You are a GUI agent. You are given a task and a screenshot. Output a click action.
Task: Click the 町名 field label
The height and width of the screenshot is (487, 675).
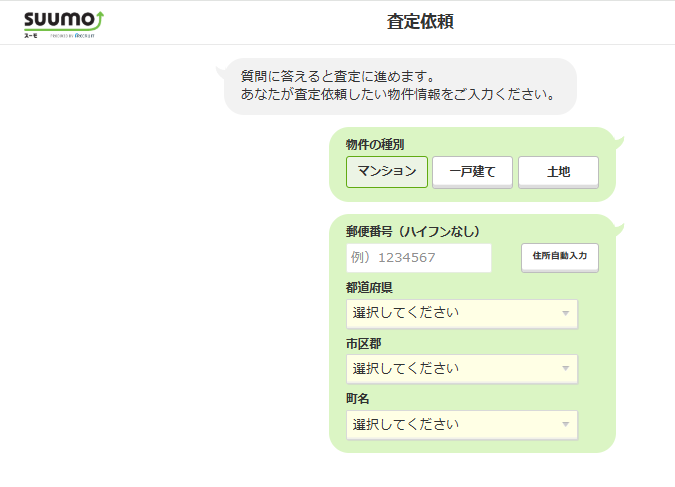(x=358, y=398)
